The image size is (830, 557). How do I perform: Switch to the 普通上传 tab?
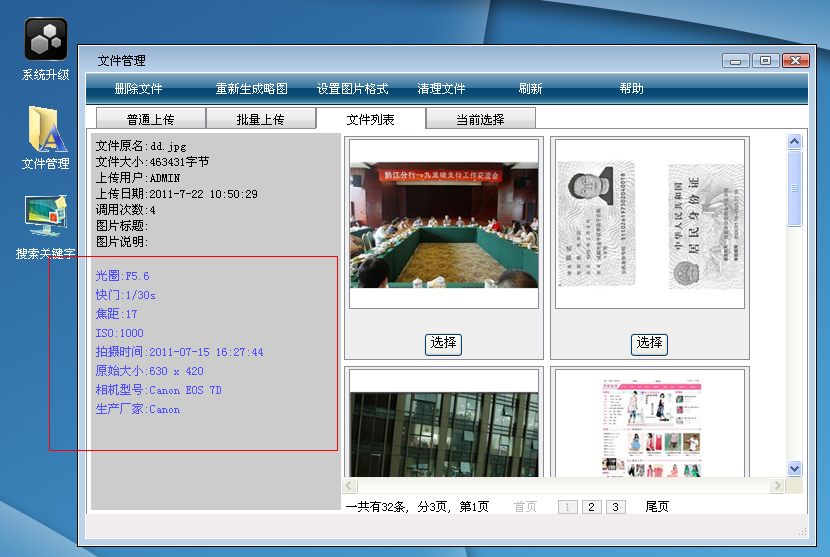(150, 120)
